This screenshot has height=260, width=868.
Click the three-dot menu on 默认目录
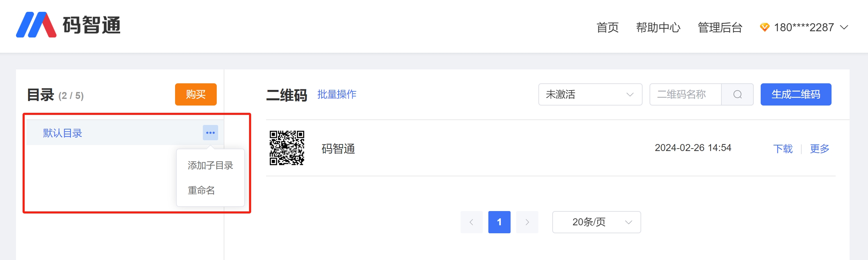(x=210, y=133)
